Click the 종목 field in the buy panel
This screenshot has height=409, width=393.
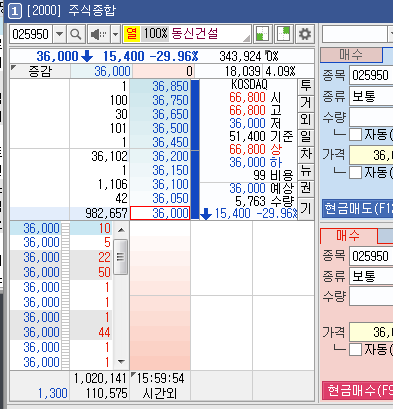(371, 256)
